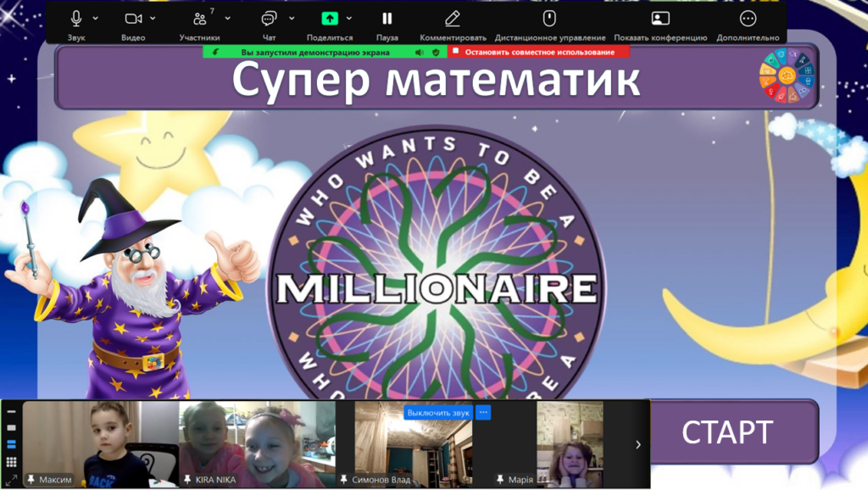Select Марія's video thumbnail
868x490 pixels.
pos(570,444)
